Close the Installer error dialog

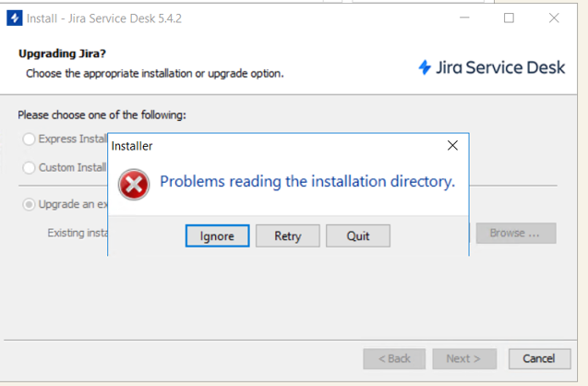click(x=452, y=146)
